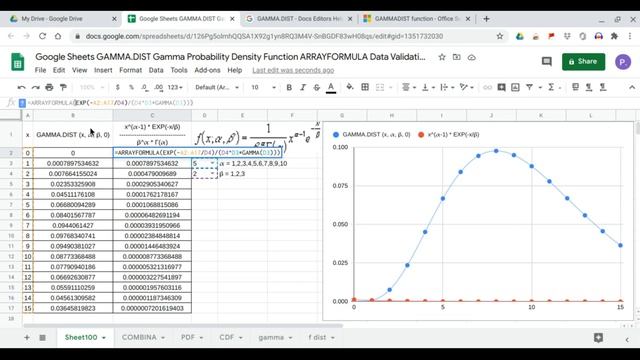Switch to the CDF sheet tab
This screenshot has height=360, width=640.
tap(227, 337)
